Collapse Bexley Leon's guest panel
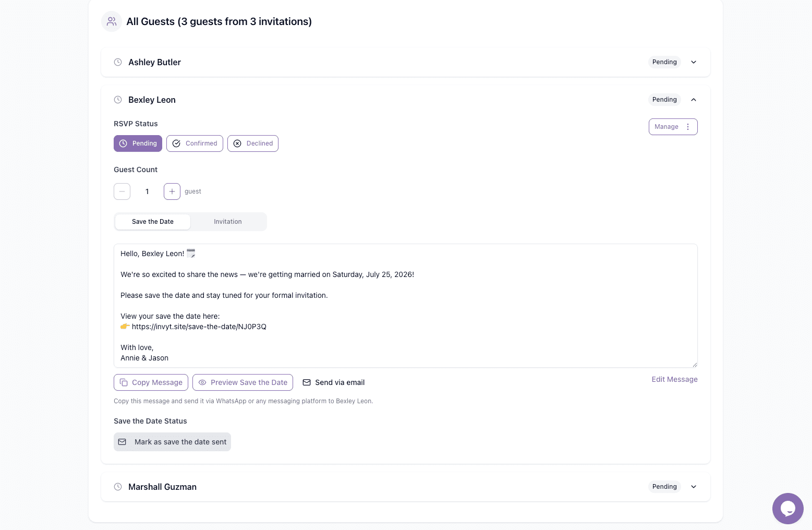Screen dimensions: 812x530 point(694,100)
